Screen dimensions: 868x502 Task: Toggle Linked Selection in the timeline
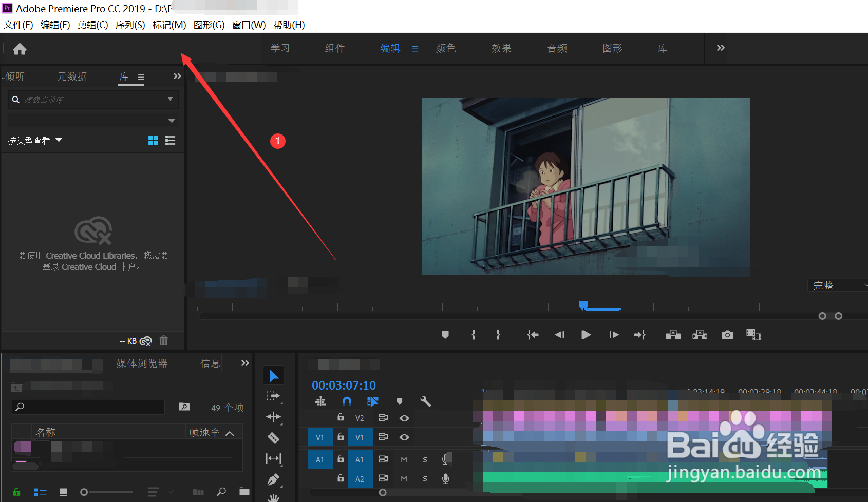pyautogui.click(x=373, y=401)
